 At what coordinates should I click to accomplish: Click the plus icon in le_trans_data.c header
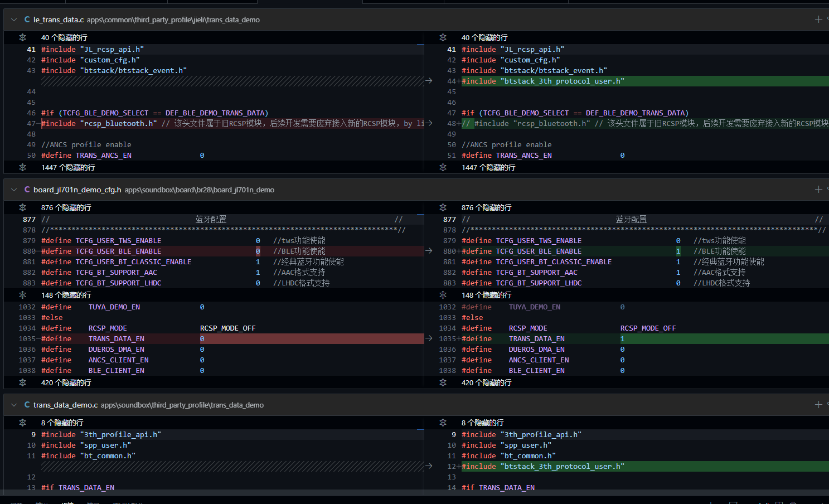[x=818, y=20]
